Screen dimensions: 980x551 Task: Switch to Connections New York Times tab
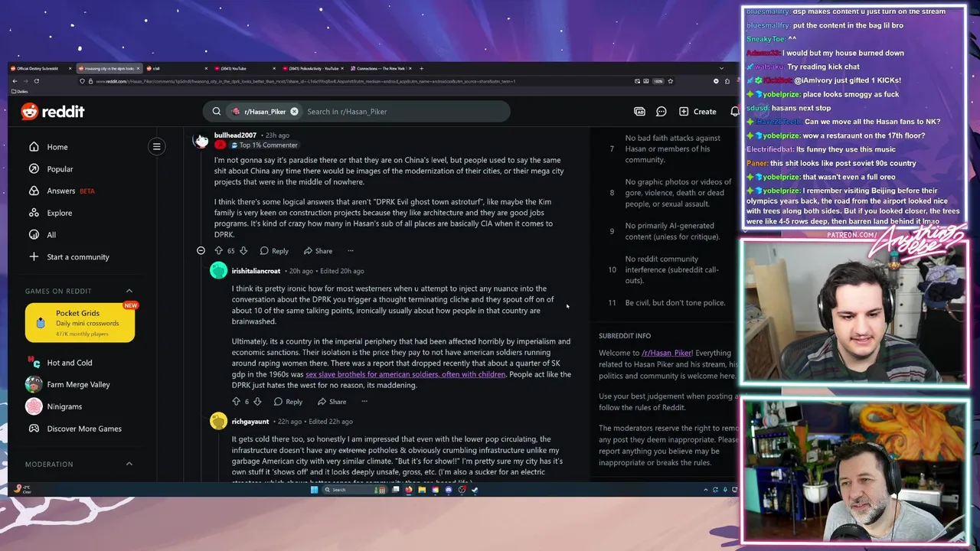381,69
